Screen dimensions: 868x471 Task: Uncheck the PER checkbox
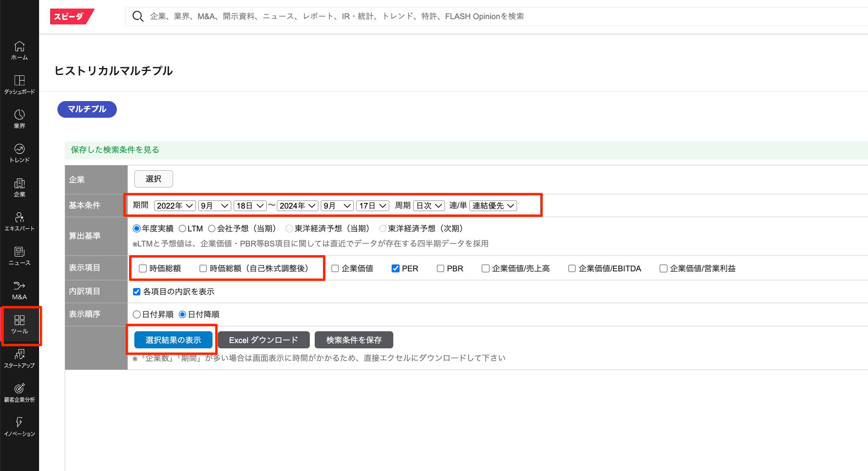pyautogui.click(x=395, y=269)
